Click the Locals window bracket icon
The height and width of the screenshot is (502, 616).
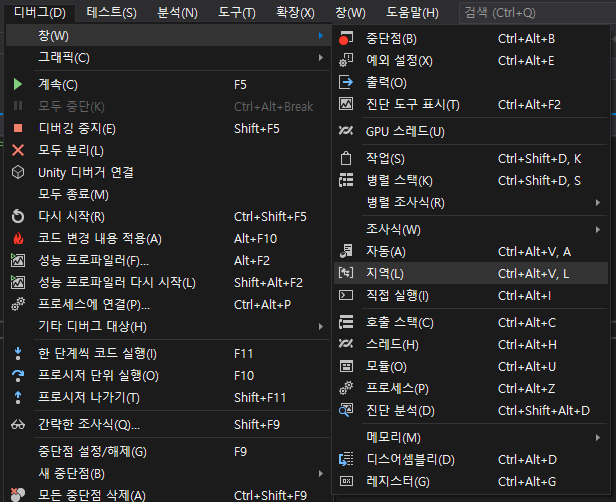point(346,273)
